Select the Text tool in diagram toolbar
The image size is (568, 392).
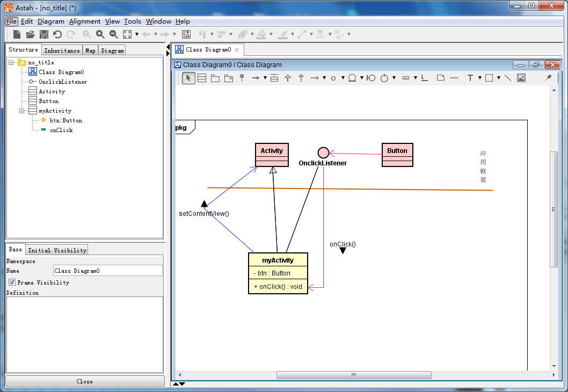pyautogui.click(x=470, y=78)
